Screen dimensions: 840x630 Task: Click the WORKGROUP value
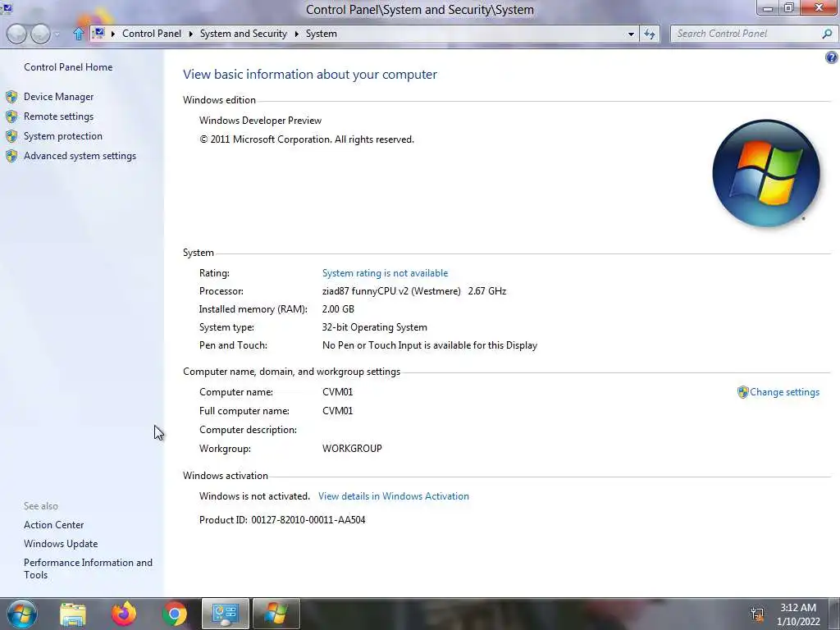pos(352,449)
